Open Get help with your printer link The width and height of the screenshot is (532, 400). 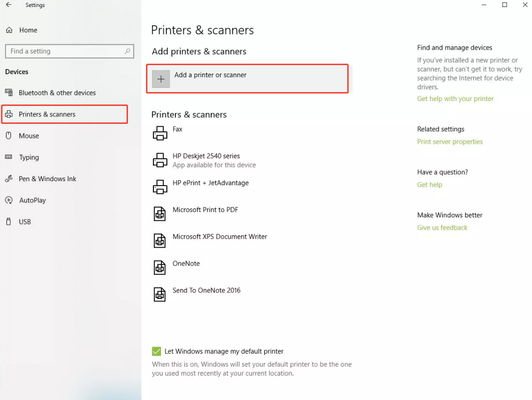(455, 99)
